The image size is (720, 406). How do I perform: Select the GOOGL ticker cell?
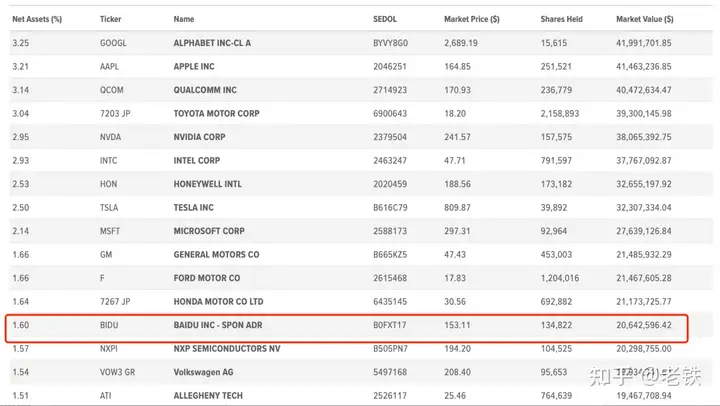pos(113,43)
